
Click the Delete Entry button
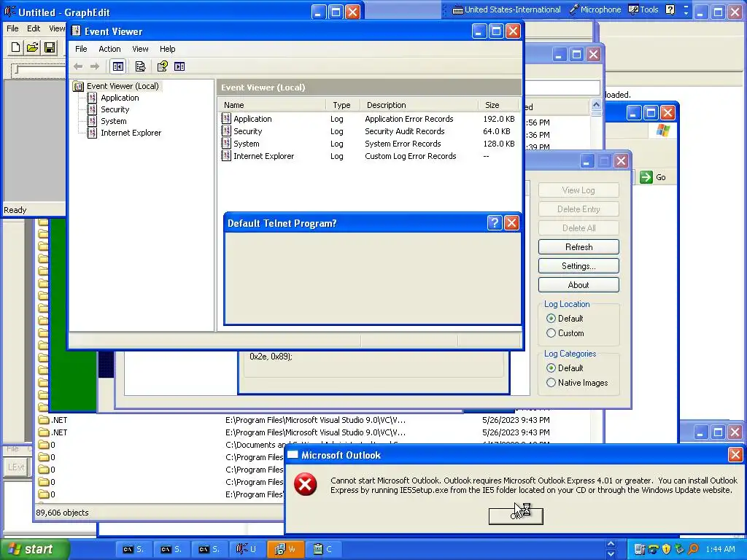578,209
